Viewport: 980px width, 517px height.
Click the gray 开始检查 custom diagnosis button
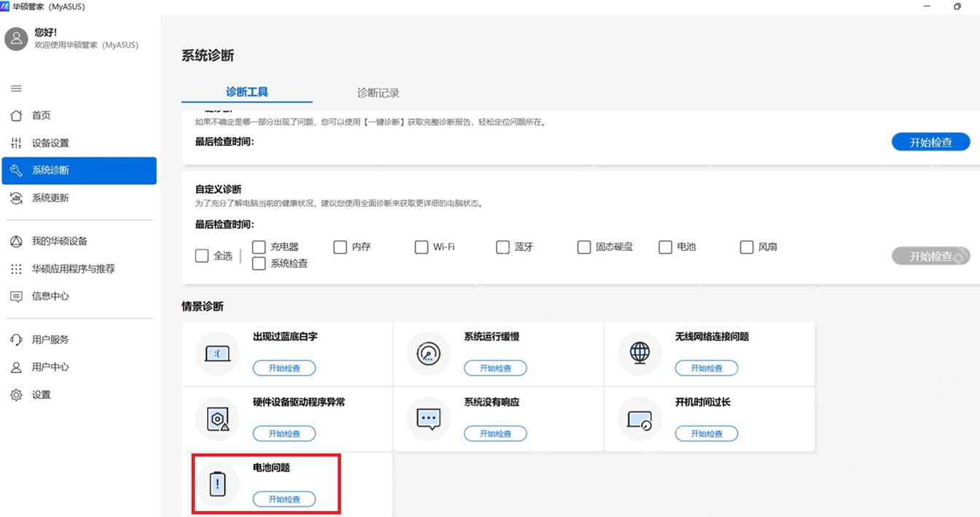click(931, 256)
